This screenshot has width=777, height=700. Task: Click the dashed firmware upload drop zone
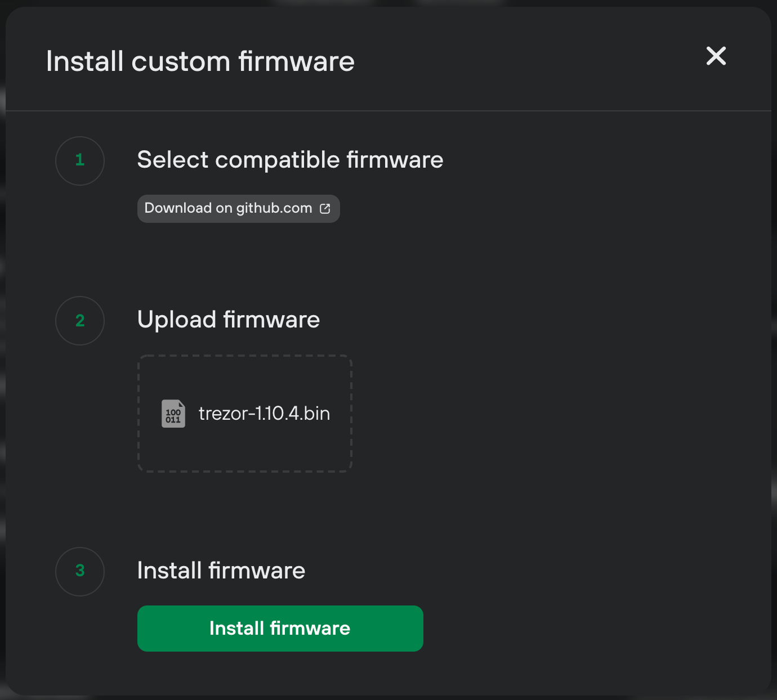coord(245,414)
